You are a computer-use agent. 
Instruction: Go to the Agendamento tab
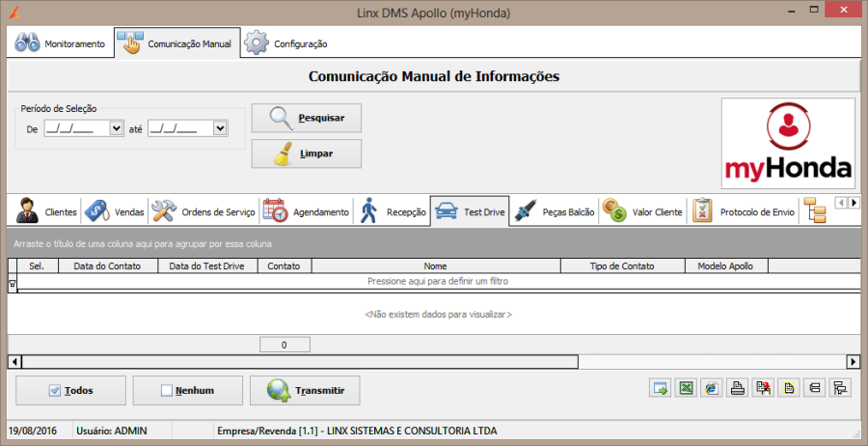[x=306, y=211]
